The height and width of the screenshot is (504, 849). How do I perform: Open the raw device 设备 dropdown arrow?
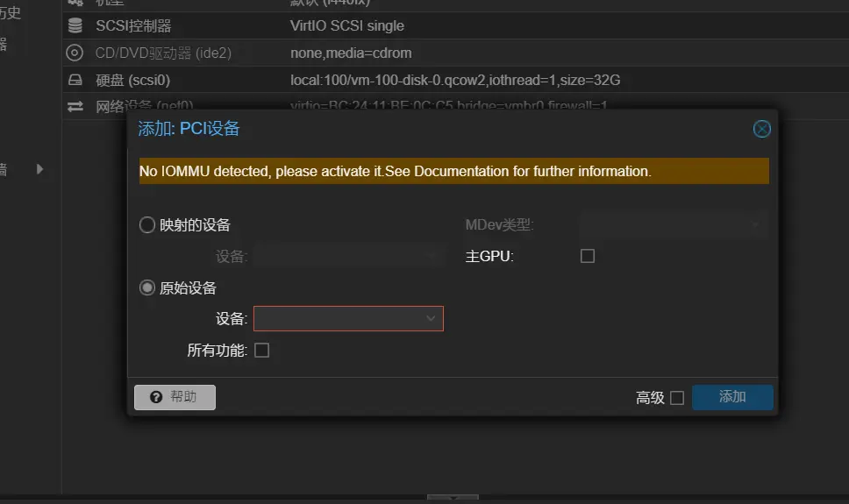click(431, 318)
